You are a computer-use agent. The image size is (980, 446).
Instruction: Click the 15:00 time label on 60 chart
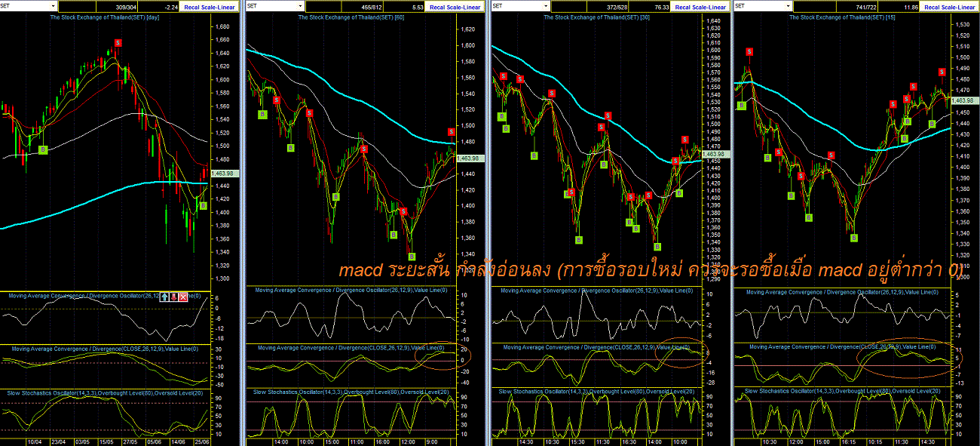point(331,441)
